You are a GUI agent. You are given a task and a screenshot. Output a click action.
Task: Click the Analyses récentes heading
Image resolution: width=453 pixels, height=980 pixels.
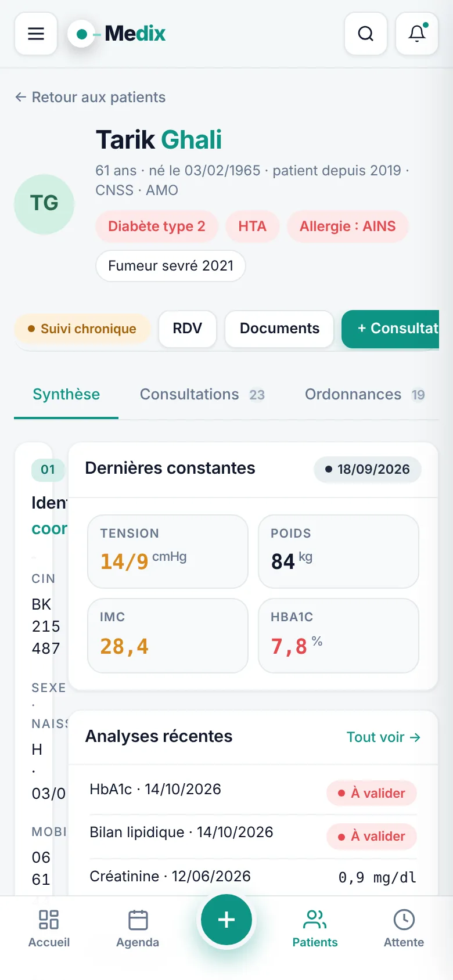[x=159, y=736]
